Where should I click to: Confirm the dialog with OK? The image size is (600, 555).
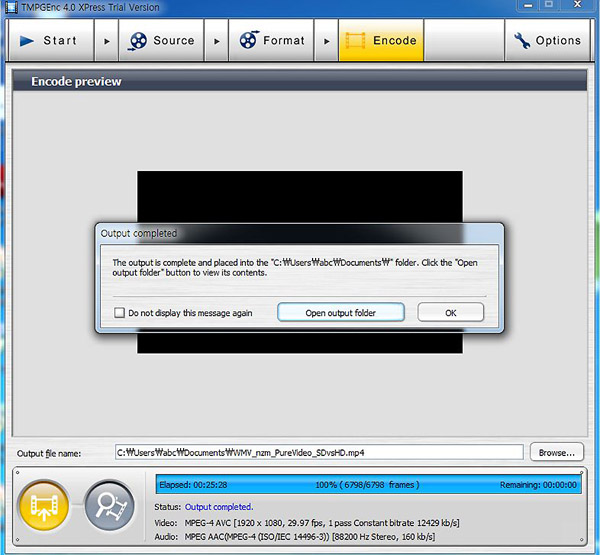[x=450, y=313]
